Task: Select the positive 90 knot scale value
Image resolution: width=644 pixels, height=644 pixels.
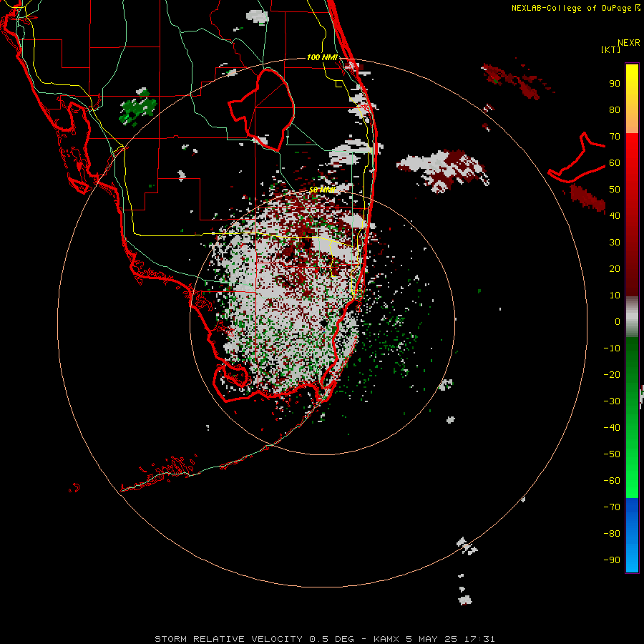Action: (x=615, y=84)
